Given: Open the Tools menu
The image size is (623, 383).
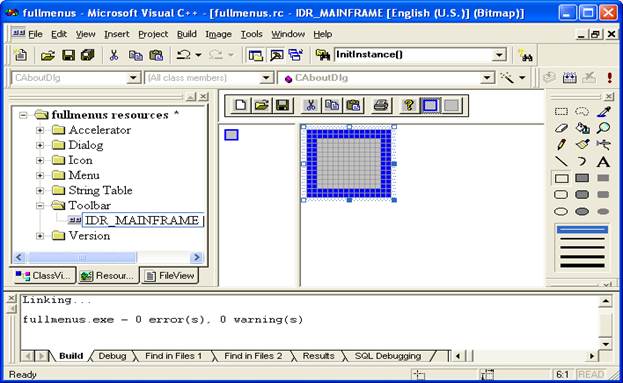Looking at the screenshot, I should (252, 34).
